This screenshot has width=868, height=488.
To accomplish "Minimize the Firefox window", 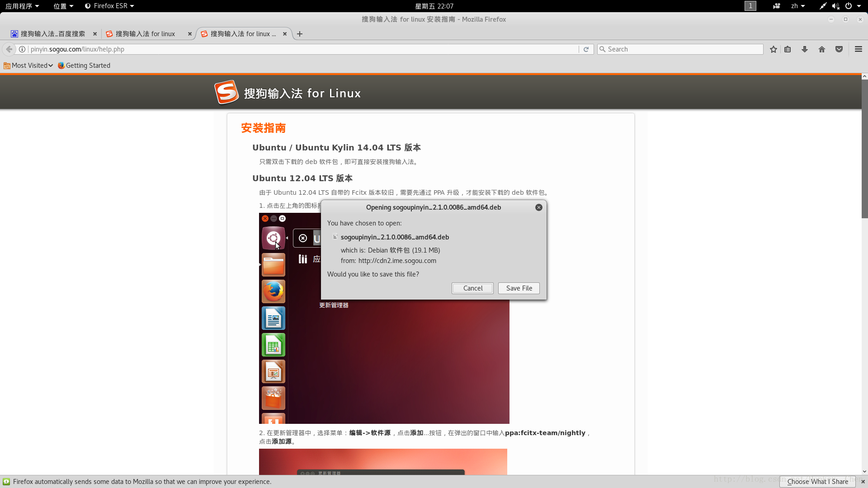I will tap(831, 19).
